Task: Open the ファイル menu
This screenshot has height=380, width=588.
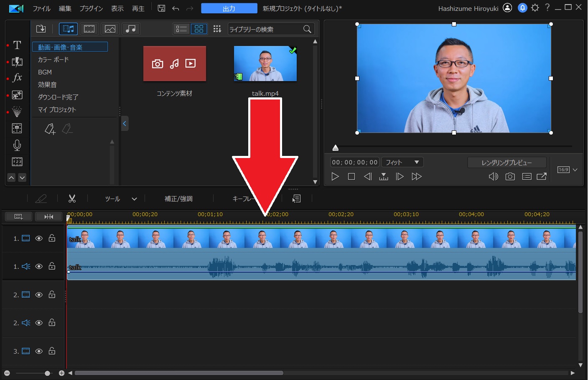Action: click(42, 8)
